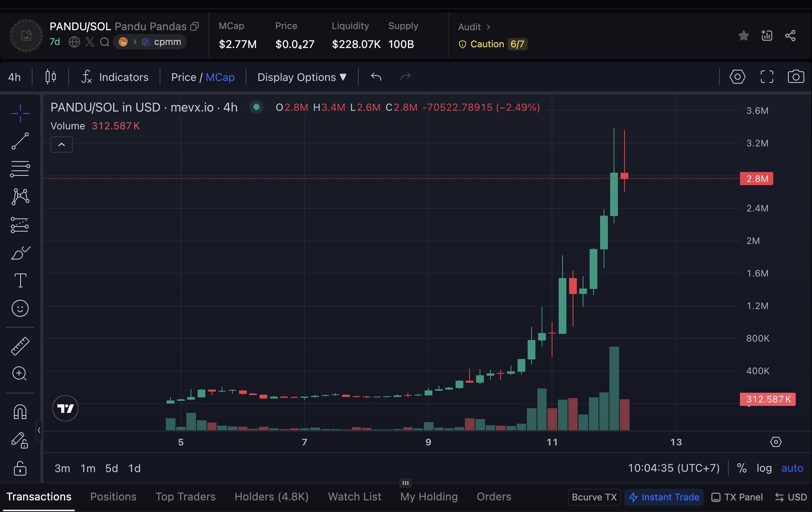The image size is (812, 512).
Task: Click the add chart icon beside the star
Action: [x=767, y=36]
